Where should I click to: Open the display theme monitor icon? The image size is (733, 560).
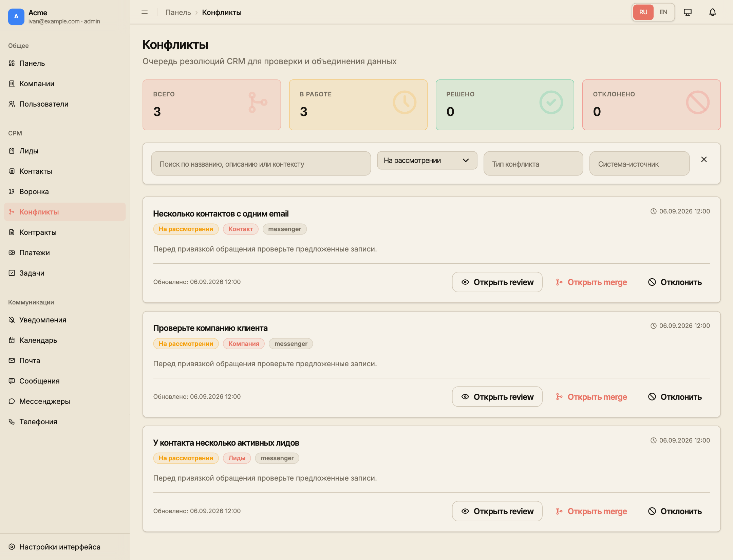click(x=688, y=12)
